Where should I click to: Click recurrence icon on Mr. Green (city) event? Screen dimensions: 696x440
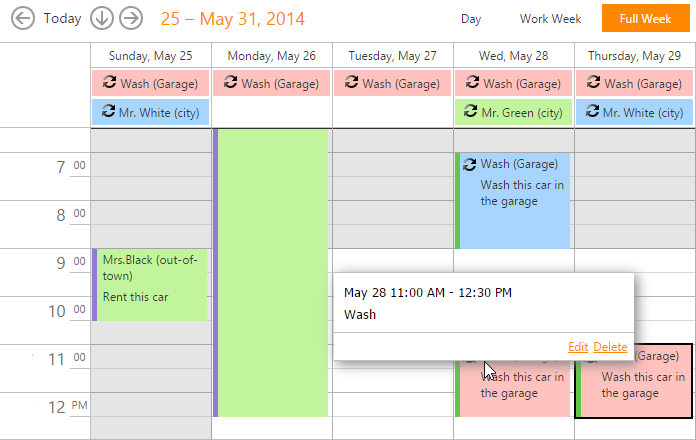470,112
